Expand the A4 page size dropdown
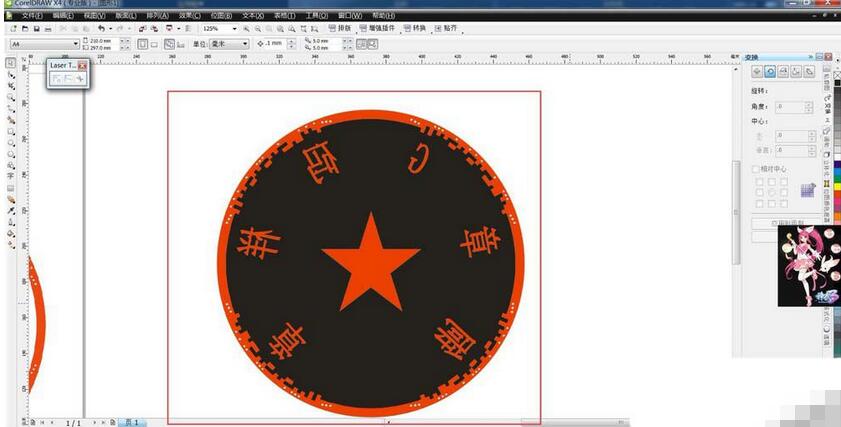The height and width of the screenshot is (427, 841). tap(75, 44)
